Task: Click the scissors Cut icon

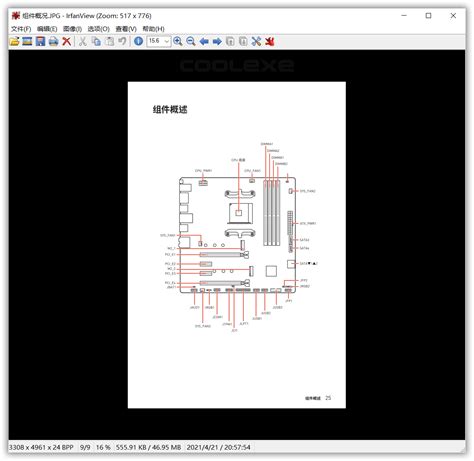Action: point(83,41)
